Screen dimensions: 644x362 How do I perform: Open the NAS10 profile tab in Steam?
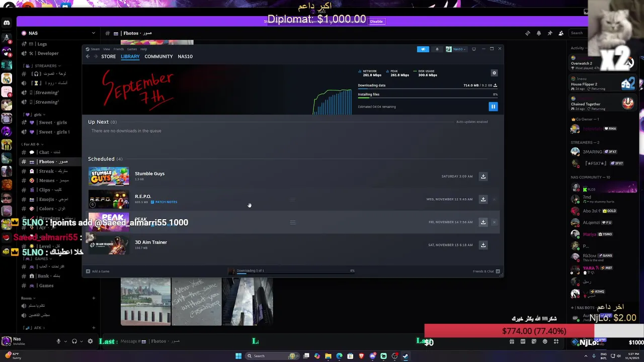[x=185, y=56]
